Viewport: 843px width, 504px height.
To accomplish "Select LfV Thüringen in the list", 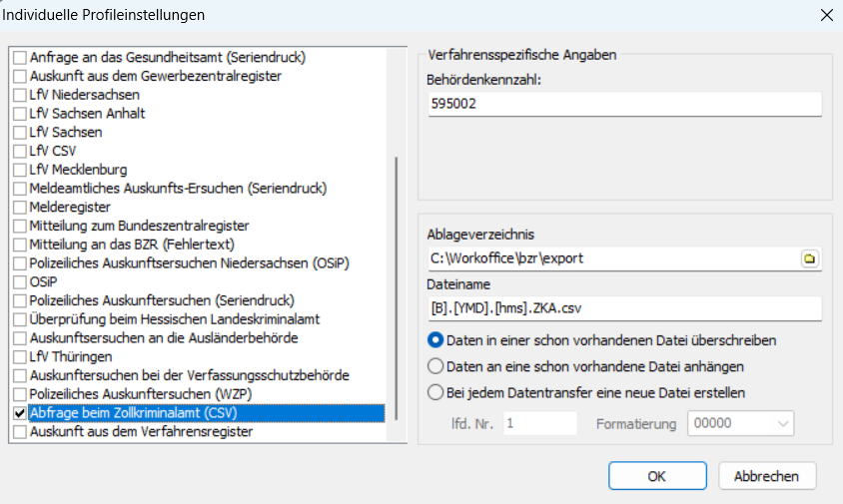I will [71, 357].
